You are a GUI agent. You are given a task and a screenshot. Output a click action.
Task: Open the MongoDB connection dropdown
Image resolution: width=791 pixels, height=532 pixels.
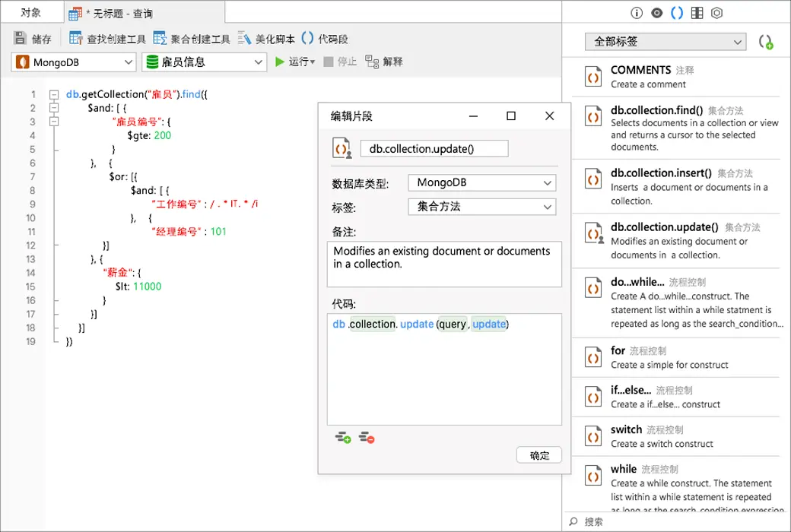pyautogui.click(x=74, y=62)
